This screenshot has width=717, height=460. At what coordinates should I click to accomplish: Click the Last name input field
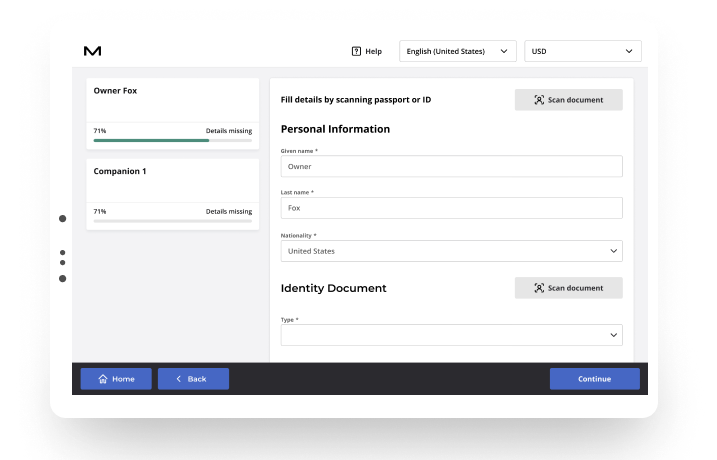tap(451, 208)
